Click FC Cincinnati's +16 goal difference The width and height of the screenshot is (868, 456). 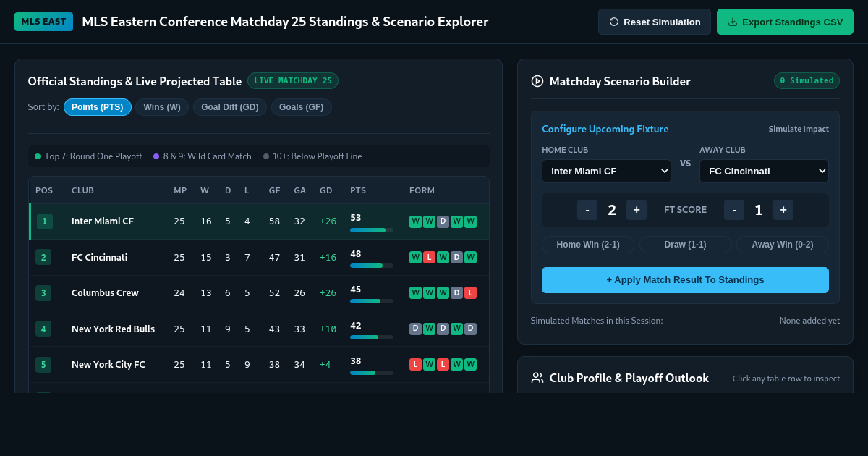328,257
